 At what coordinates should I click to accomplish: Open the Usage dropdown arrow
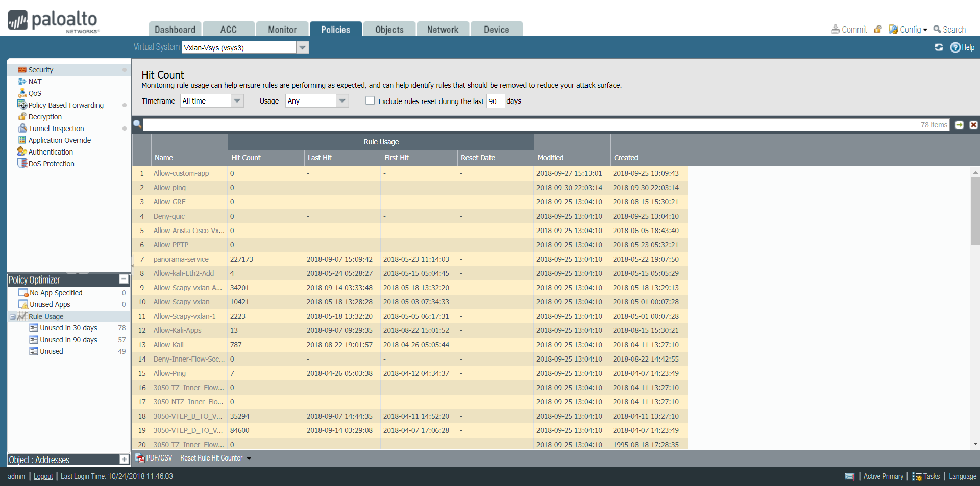[x=342, y=101]
